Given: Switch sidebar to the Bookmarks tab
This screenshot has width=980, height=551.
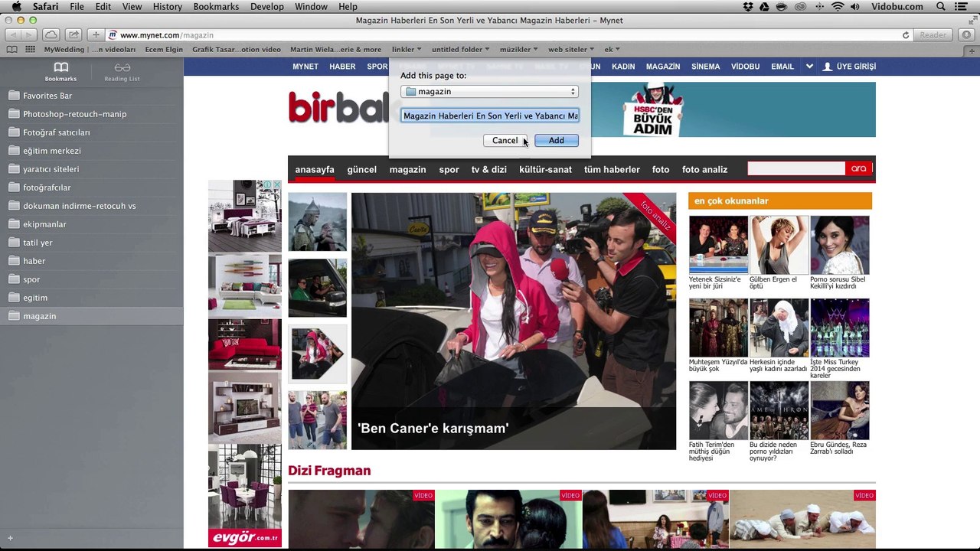Looking at the screenshot, I should [60, 72].
